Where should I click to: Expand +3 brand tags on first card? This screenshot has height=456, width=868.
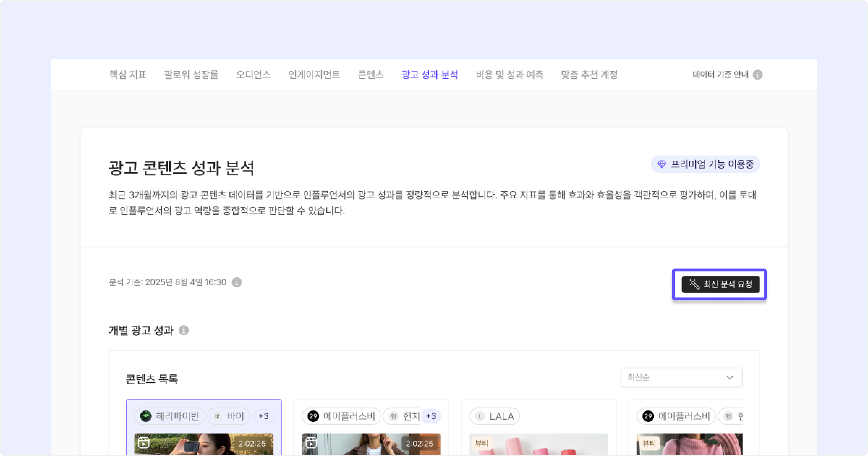coord(263,416)
